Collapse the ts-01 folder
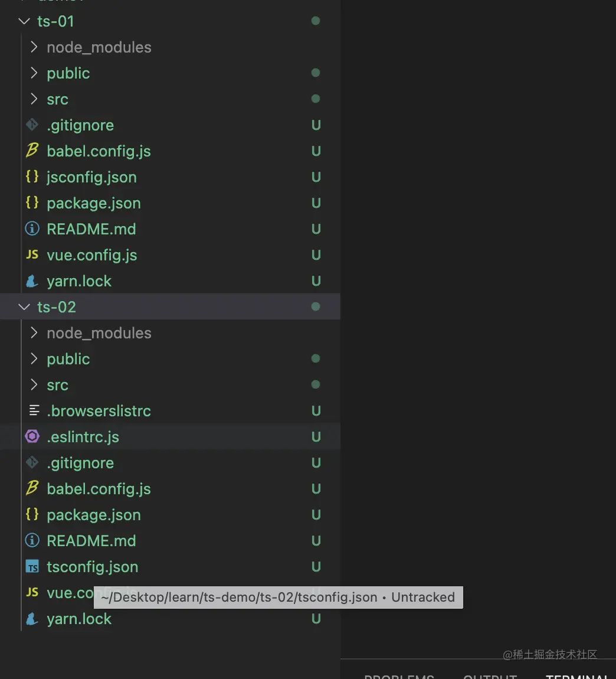616x679 pixels. tap(24, 21)
